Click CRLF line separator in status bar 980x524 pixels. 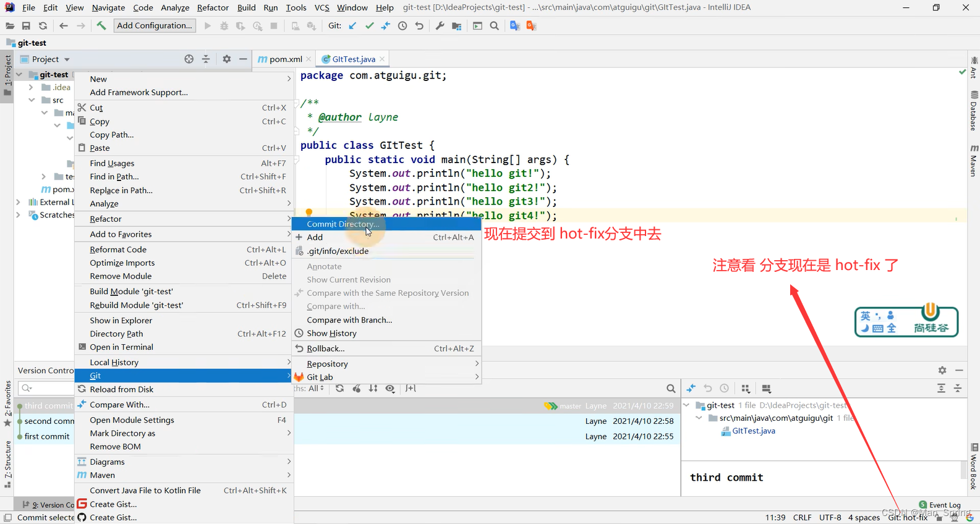click(803, 518)
